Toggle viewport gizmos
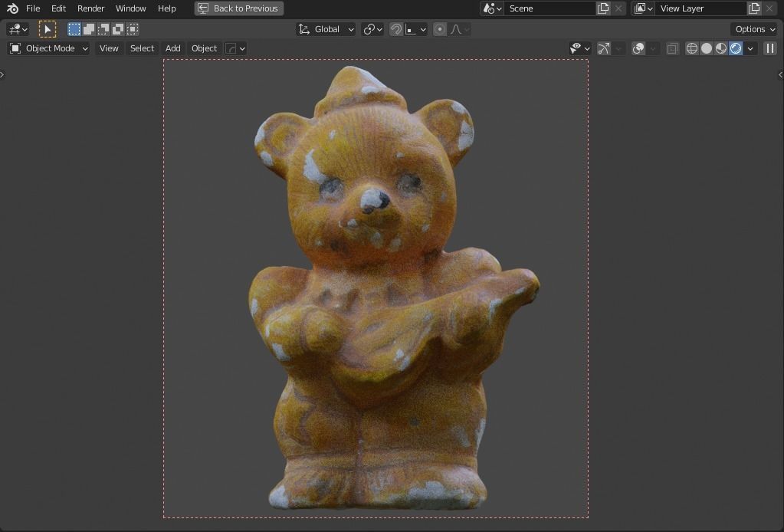Screen dimensions: 784x532 (x=604, y=48)
